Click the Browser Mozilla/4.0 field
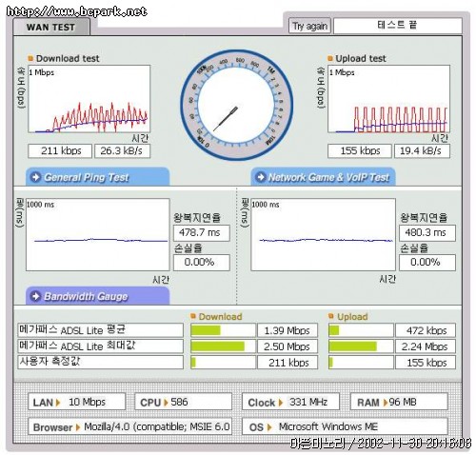 tap(129, 426)
